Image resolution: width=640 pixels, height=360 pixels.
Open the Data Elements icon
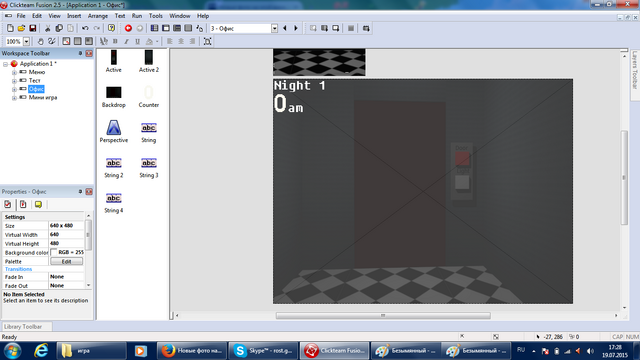[200, 28]
